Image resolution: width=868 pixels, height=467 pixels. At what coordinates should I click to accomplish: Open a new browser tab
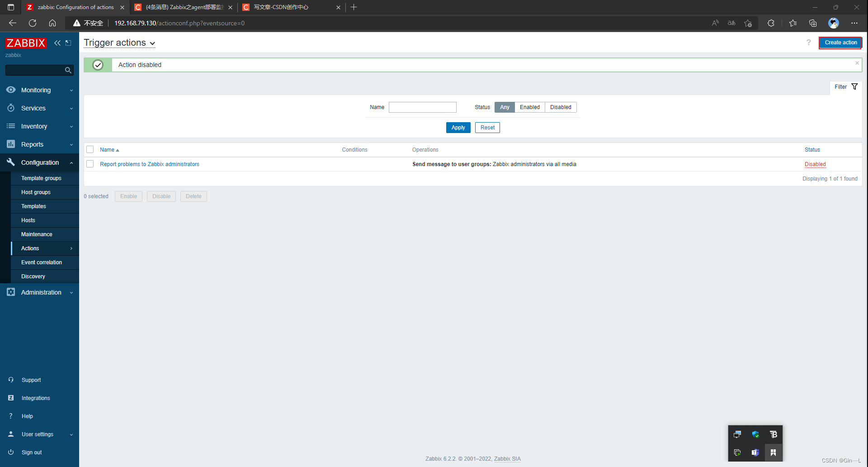click(x=354, y=7)
